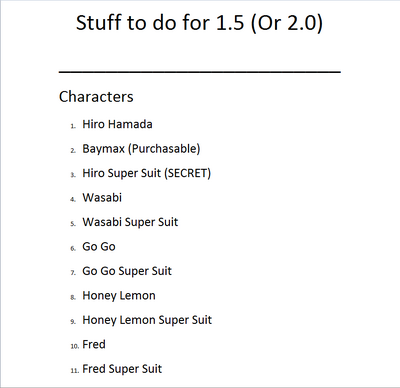The height and width of the screenshot is (388, 400).
Task: Click the Hiro Hamada list item
Action: [117, 124]
